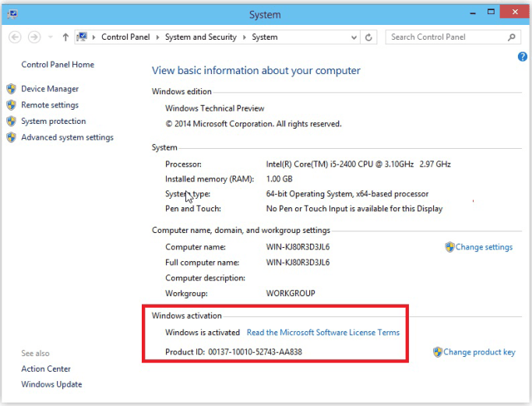Viewport: 532px width, 406px height.
Task: Click the View basic information heading
Action: pos(255,71)
